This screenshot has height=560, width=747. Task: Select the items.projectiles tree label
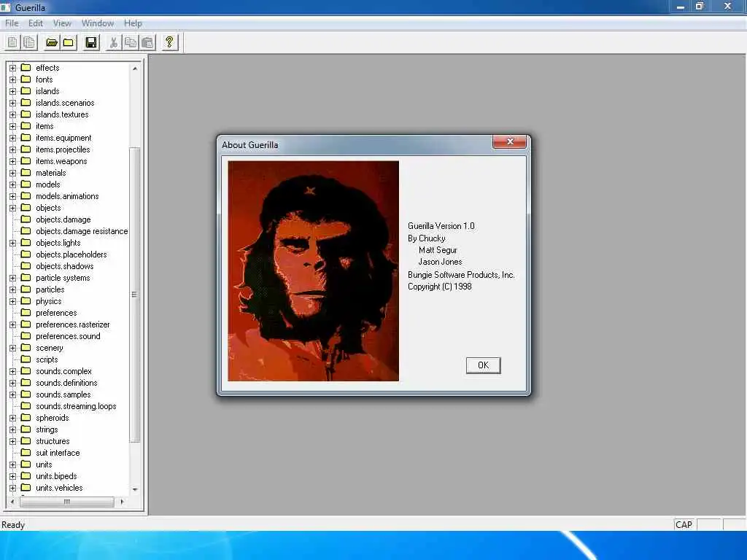63,149
